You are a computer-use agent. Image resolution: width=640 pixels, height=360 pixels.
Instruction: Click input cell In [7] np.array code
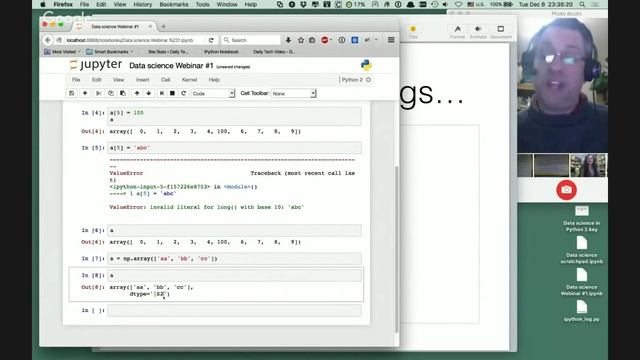234,259
